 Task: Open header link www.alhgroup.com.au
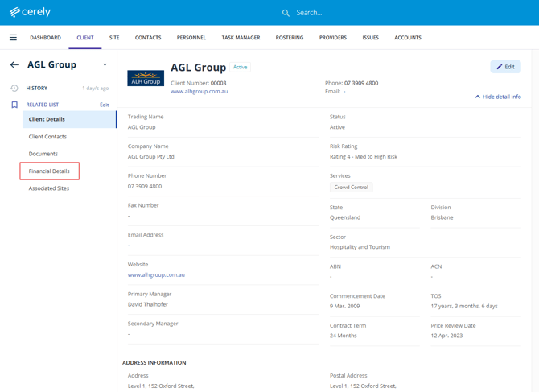199,92
